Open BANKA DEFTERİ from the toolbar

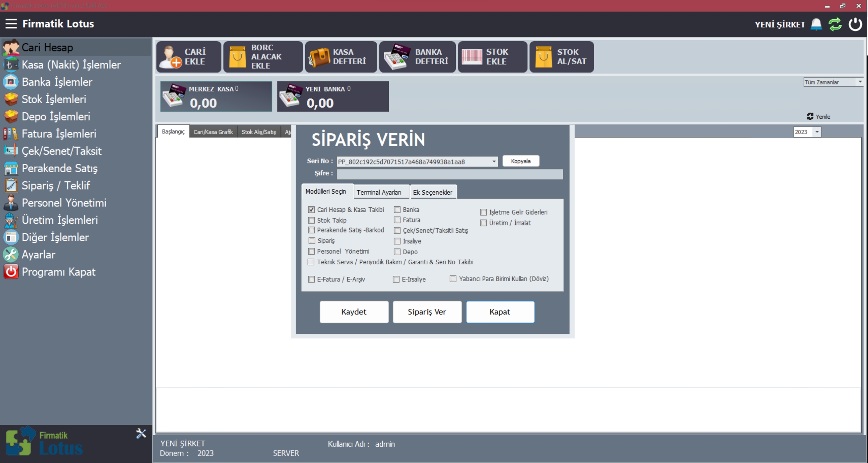coord(418,57)
